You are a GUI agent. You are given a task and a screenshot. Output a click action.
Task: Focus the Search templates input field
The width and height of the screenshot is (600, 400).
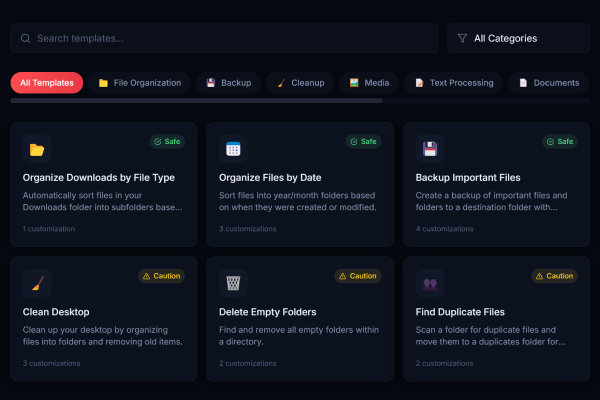pos(224,38)
